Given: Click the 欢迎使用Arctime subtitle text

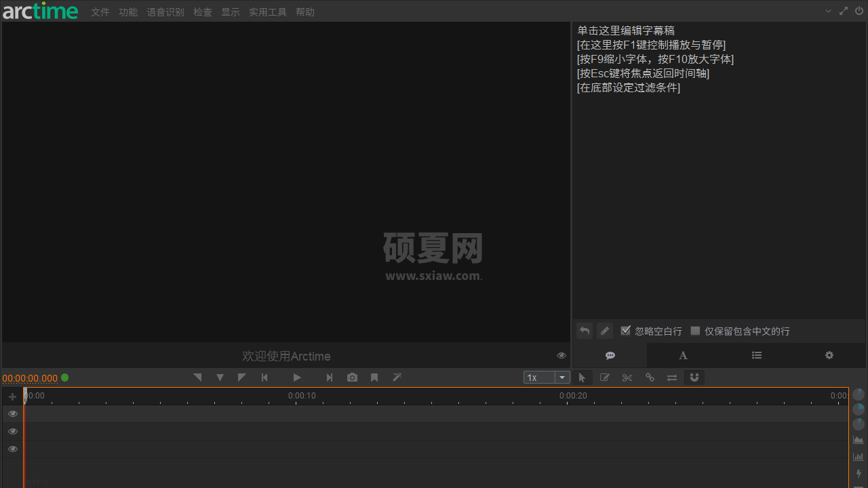Looking at the screenshot, I should [x=286, y=356].
